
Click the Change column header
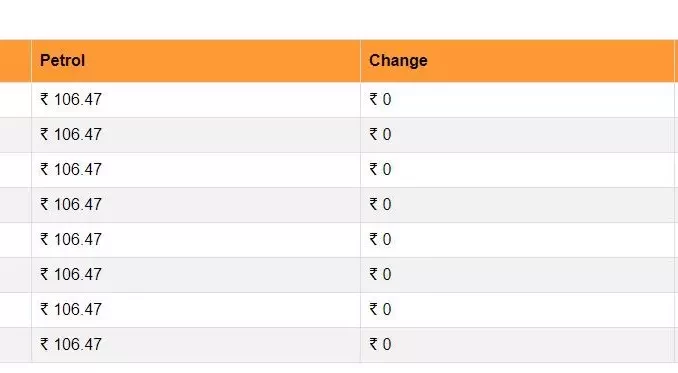(x=517, y=61)
